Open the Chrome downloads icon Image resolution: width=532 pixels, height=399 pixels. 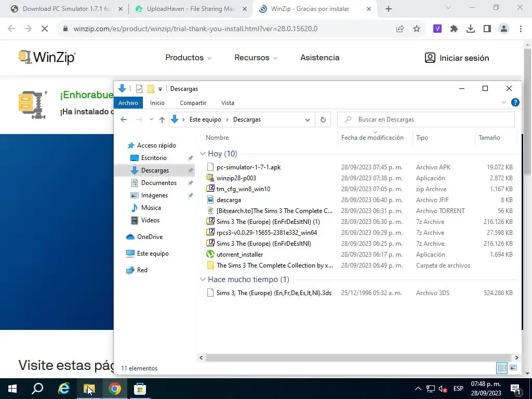pos(470,29)
